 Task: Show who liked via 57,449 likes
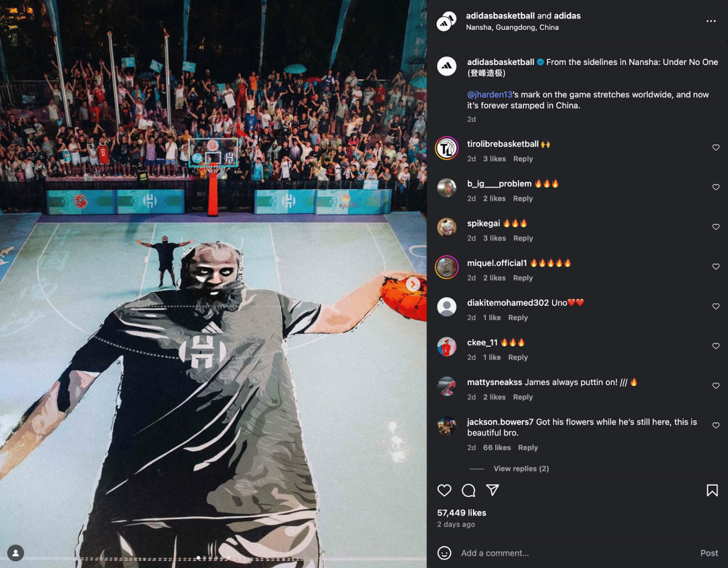click(x=462, y=513)
